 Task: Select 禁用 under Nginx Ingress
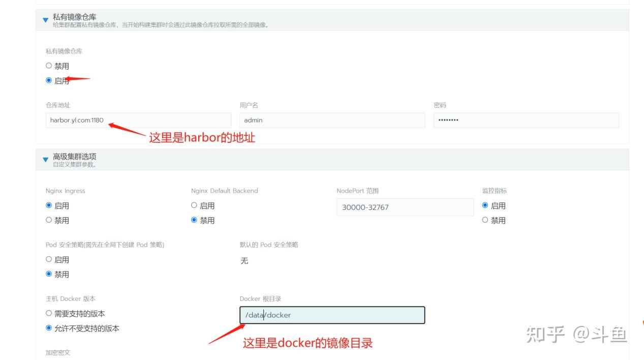(49, 220)
